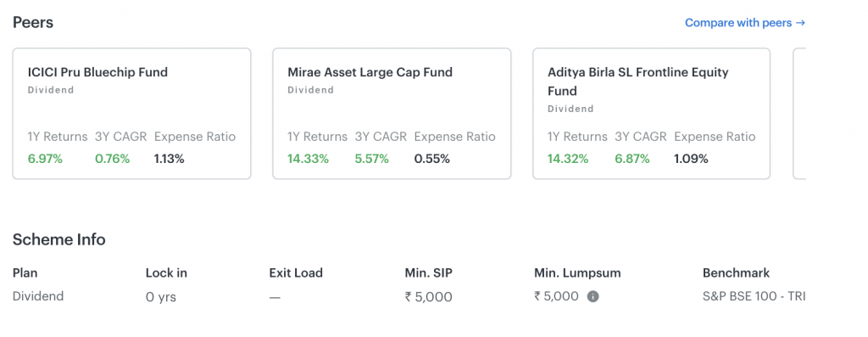
Task: Click the 0.55% Expense Ratio value
Action: click(x=431, y=159)
